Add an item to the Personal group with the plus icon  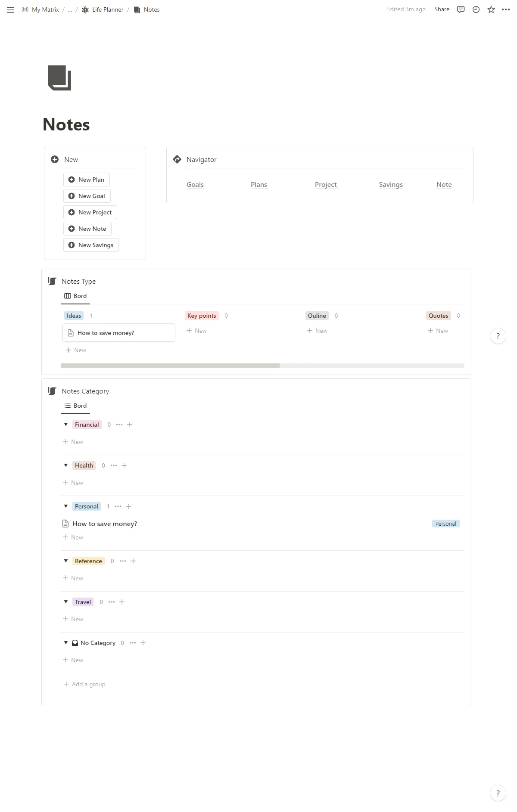click(128, 506)
